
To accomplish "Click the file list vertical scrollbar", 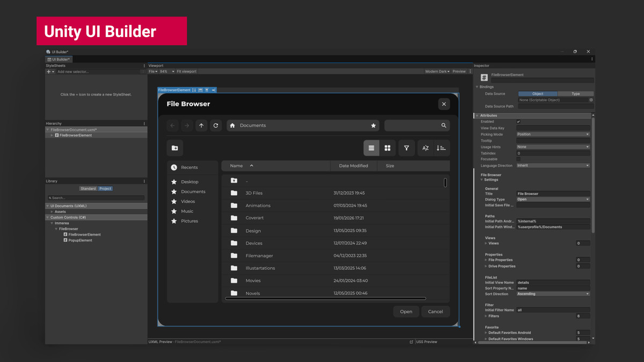I will point(445,183).
